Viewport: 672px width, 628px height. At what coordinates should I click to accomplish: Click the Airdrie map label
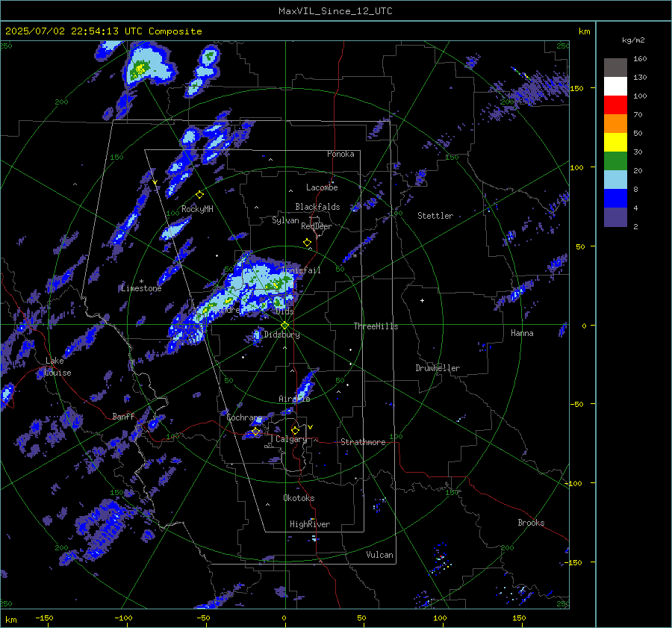(294, 399)
